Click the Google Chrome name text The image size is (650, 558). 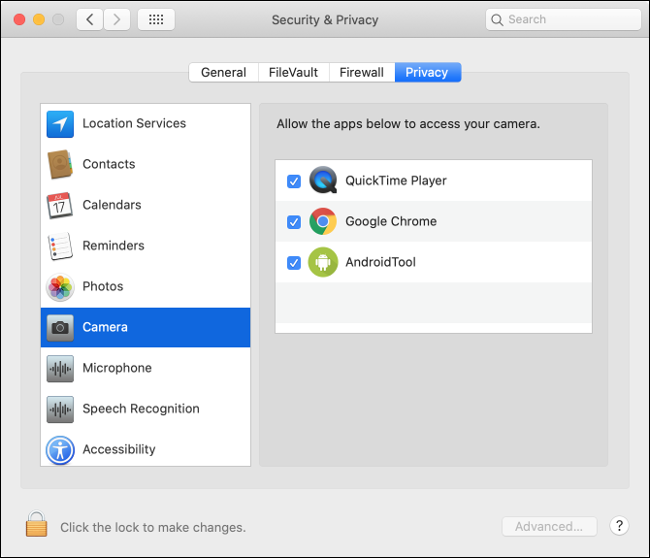click(391, 221)
